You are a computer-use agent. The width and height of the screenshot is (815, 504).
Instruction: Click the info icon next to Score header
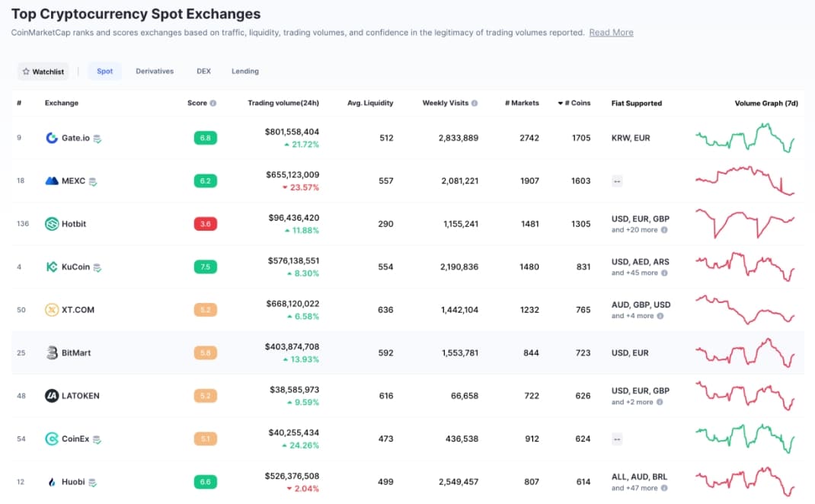pos(213,103)
